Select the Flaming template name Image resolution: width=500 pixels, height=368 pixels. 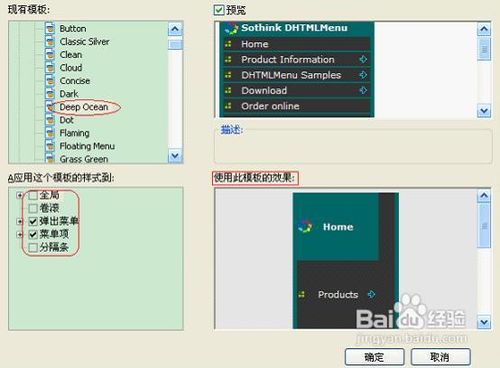(75, 133)
